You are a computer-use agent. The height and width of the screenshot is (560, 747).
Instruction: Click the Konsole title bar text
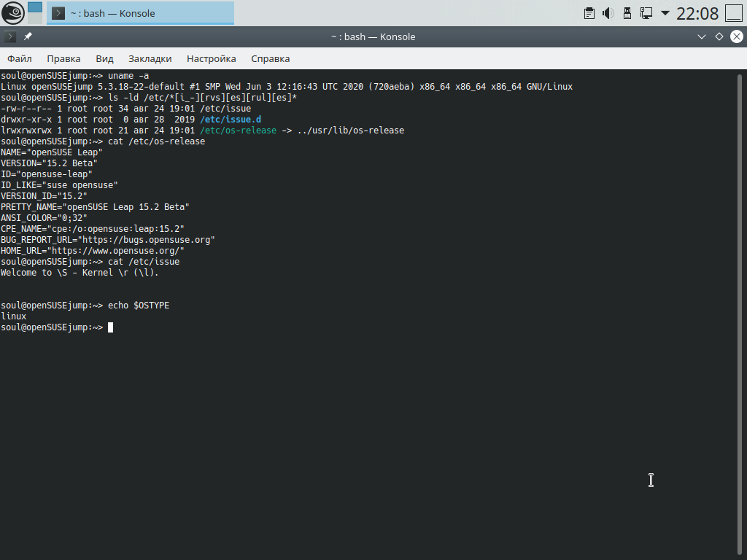[x=373, y=36]
